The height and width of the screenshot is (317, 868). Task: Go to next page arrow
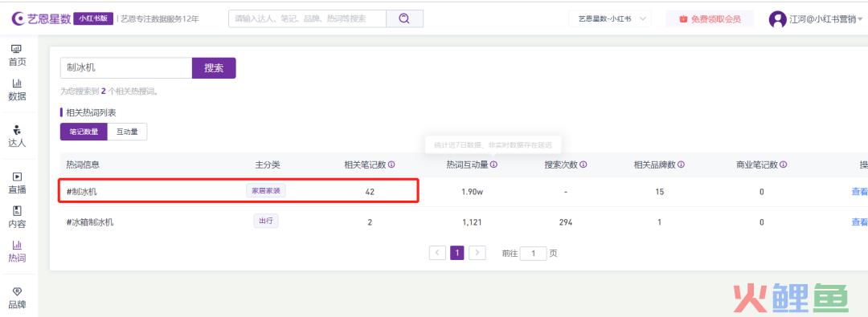[477, 253]
